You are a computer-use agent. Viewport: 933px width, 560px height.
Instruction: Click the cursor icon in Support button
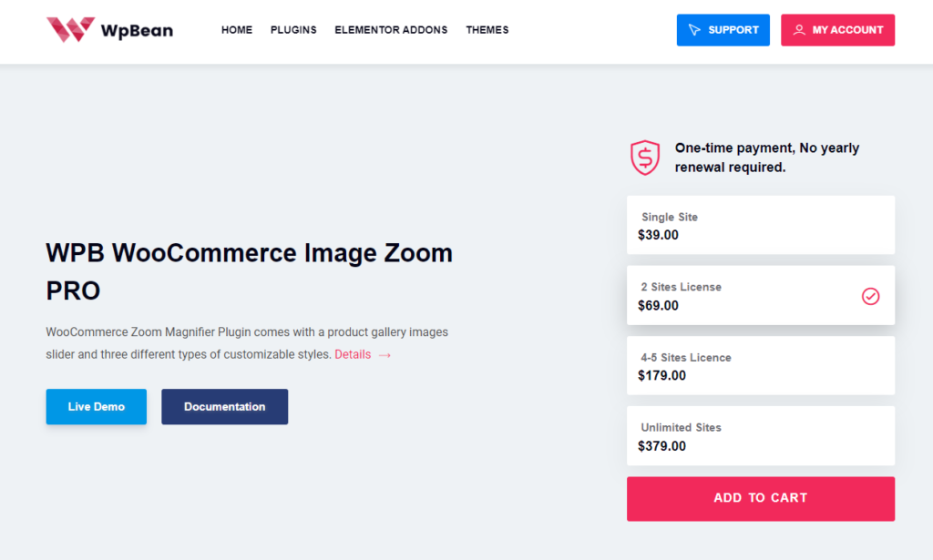(694, 30)
